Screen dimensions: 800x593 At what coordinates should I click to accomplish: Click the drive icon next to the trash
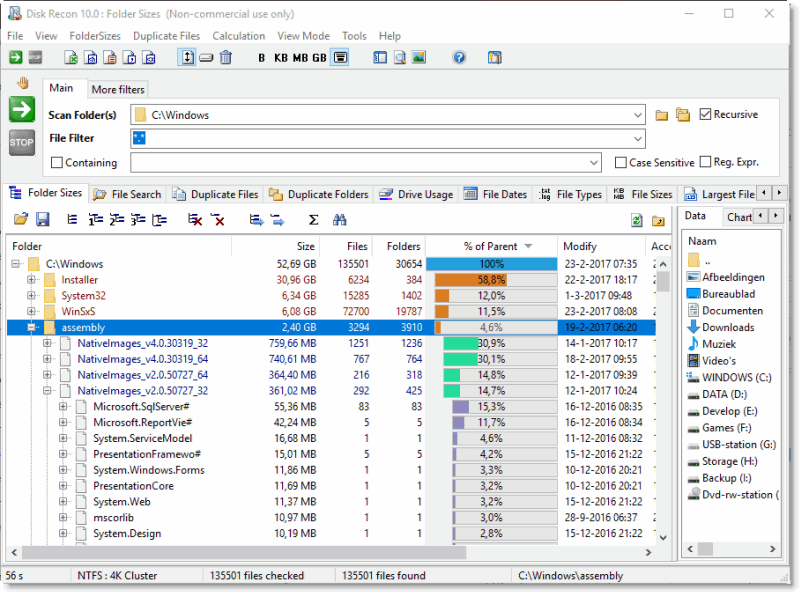[x=207, y=58]
